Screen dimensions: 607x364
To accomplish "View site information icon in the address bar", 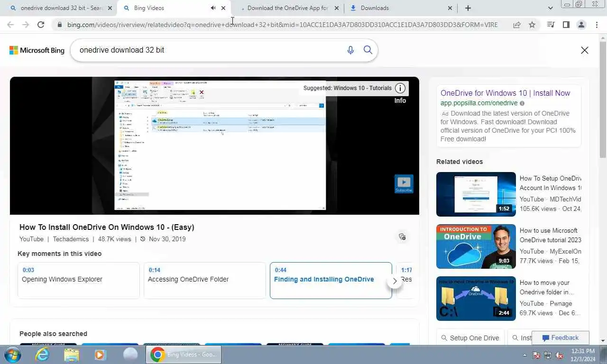I will (59, 25).
